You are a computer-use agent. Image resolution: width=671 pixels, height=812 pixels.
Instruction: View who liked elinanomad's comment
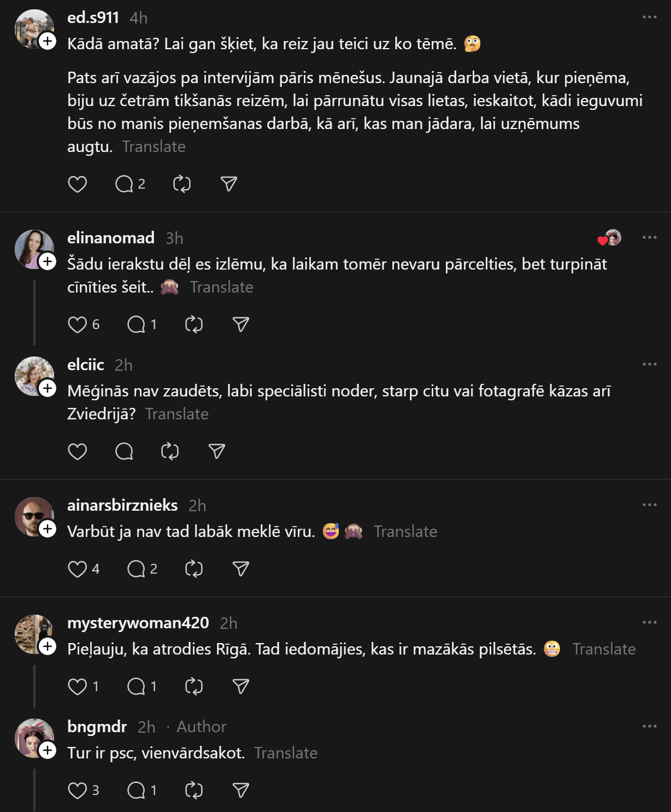[610, 238]
